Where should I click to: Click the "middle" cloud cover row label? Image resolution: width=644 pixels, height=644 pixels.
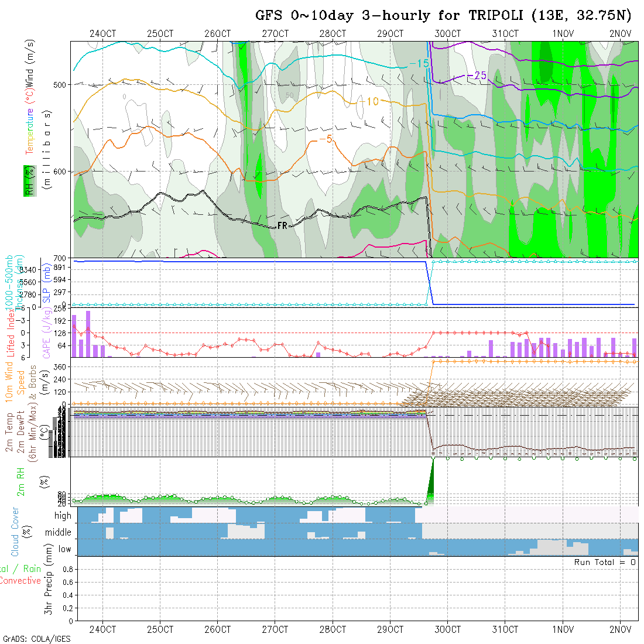point(59,533)
